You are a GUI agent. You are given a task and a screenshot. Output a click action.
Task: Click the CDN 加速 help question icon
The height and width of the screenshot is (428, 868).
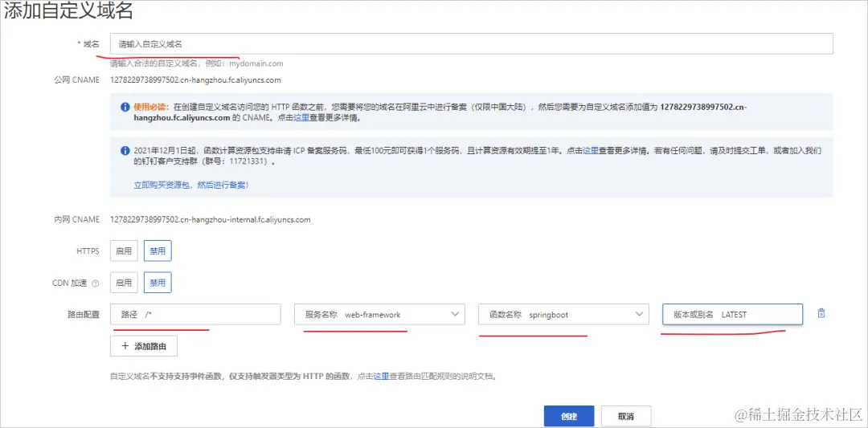pos(95,283)
